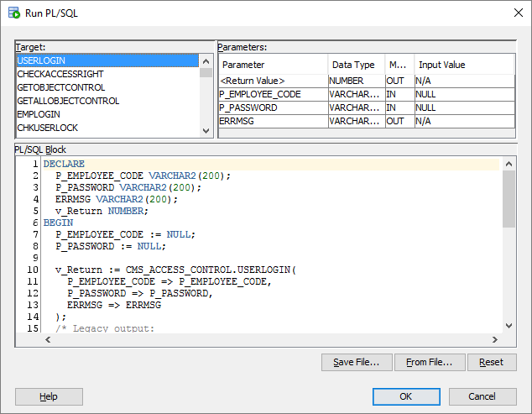Click OUT mode cell of ERRMSG row
532x414 pixels.
[400, 121]
